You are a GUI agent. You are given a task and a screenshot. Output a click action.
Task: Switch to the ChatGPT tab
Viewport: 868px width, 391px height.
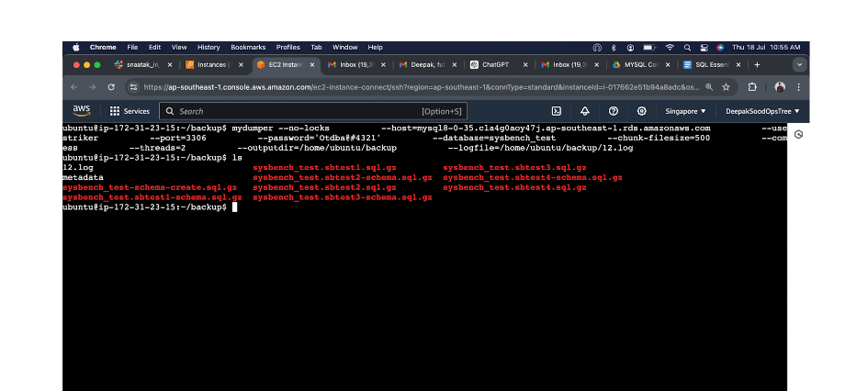(495, 65)
